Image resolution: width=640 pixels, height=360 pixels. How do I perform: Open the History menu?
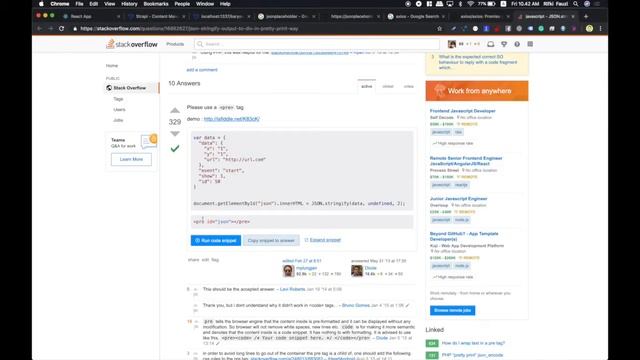pyautogui.click(x=129, y=4)
